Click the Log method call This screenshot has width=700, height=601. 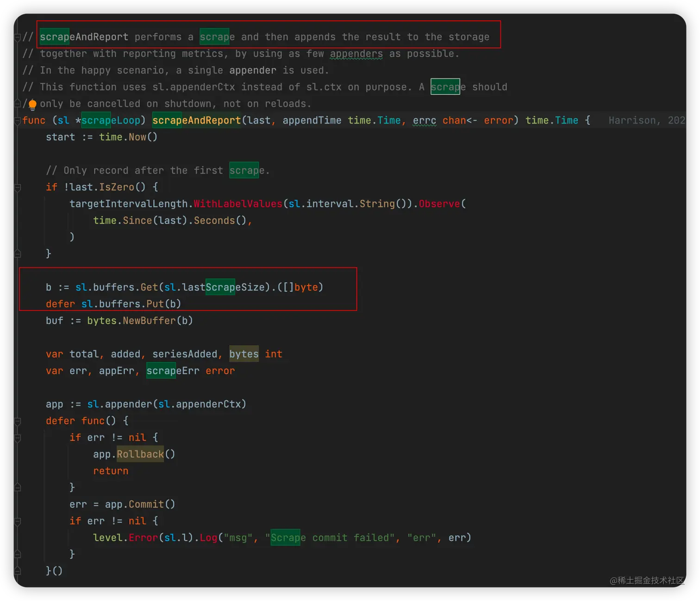pyautogui.click(x=208, y=538)
